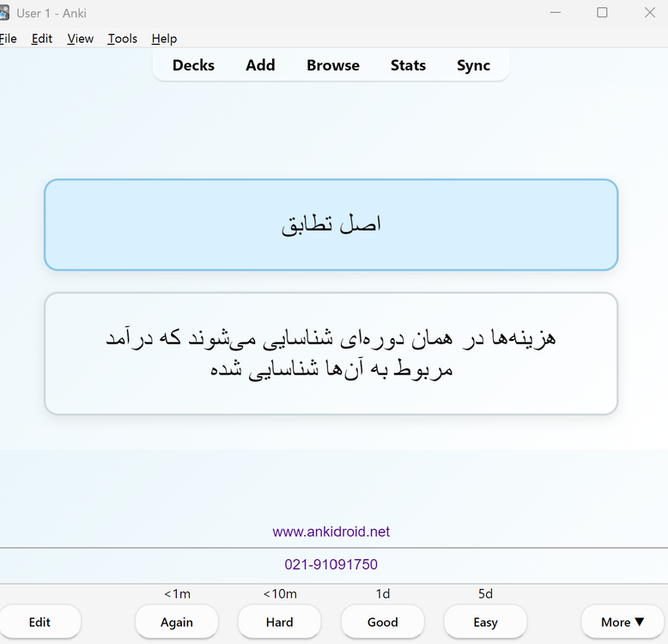
Task: Open the File menu
Action: click(8, 39)
